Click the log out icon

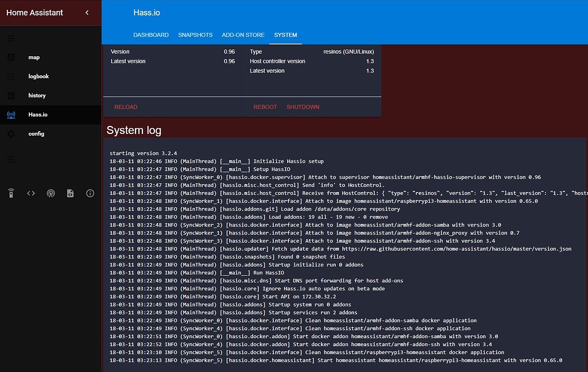point(11,159)
